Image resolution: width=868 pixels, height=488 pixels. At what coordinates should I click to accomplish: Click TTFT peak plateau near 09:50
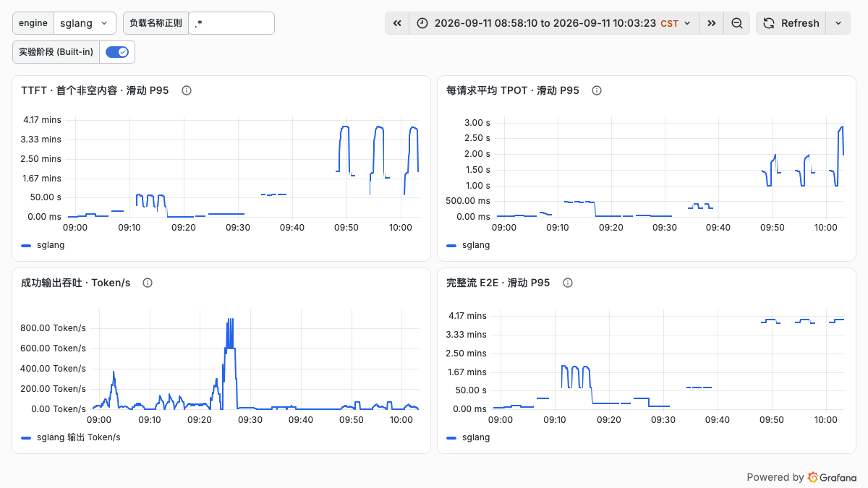point(345,127)
